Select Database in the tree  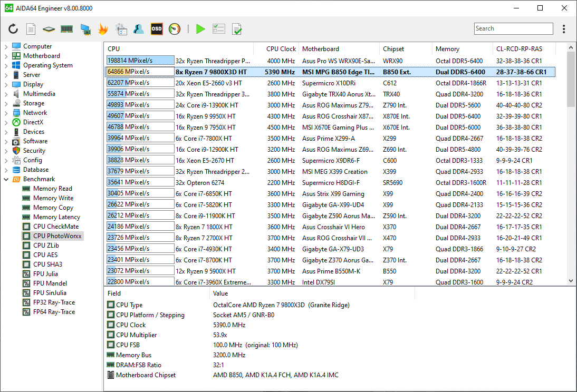[x=36, y=170]
